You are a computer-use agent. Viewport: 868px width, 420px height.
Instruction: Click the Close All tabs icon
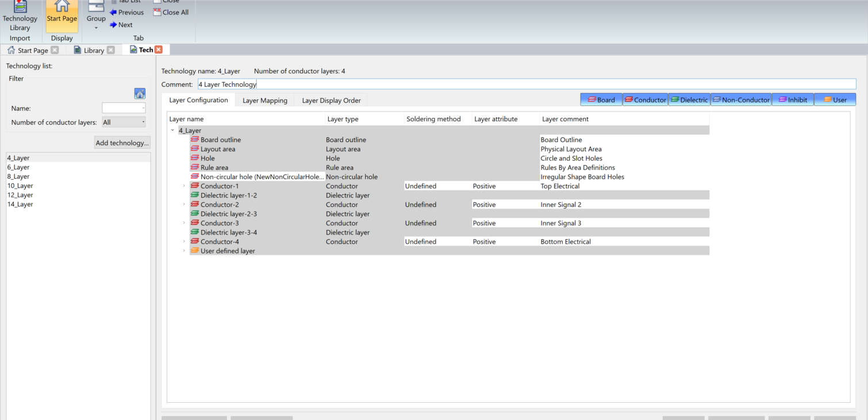(158, 12)
